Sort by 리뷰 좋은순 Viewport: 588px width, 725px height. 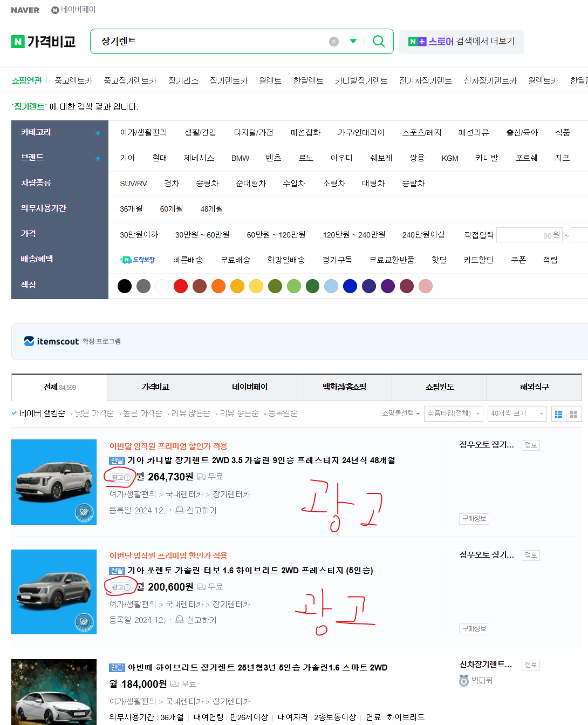coord(239,414)
